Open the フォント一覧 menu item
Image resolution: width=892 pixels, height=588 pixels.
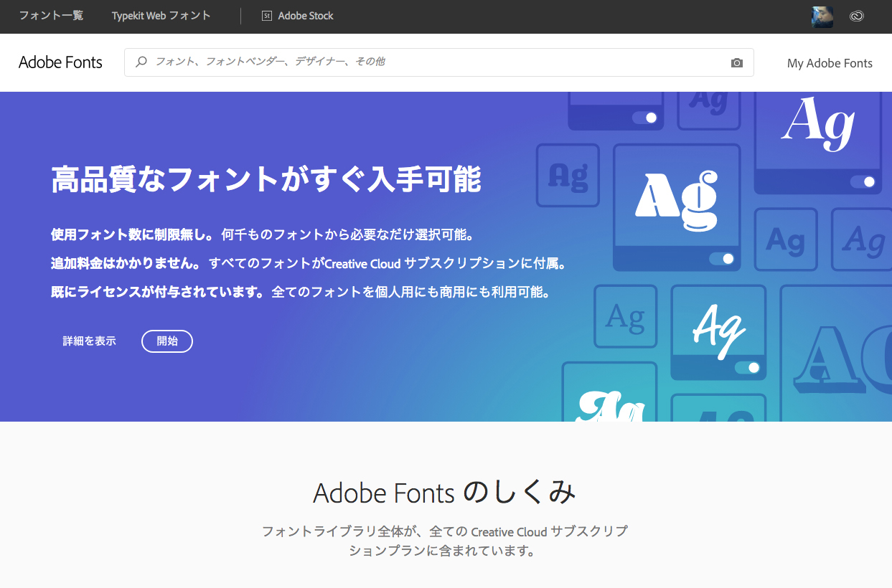click(x=51, y=16)
